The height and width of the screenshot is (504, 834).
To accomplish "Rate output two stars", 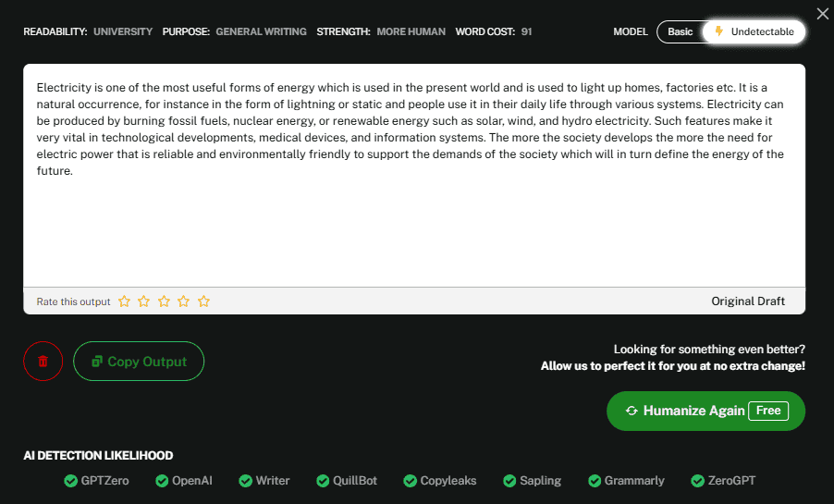I will click(x=143, y=301).
